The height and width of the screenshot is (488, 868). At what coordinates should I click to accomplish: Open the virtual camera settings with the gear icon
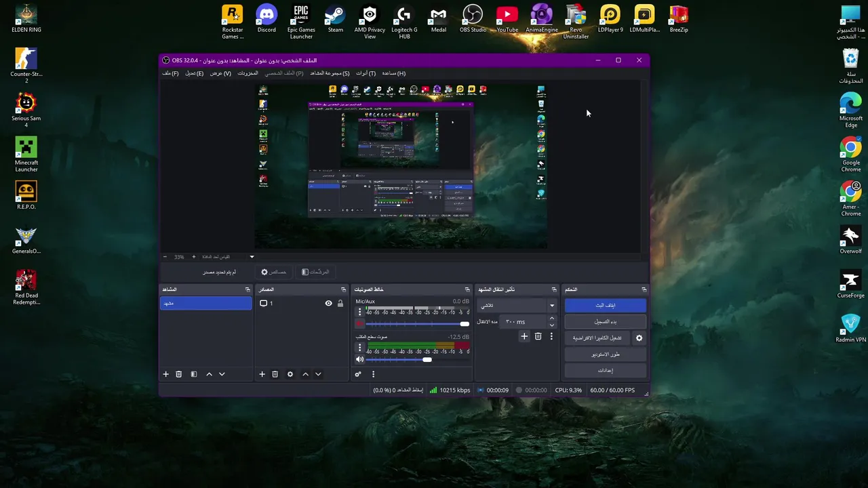coord(639,338)
